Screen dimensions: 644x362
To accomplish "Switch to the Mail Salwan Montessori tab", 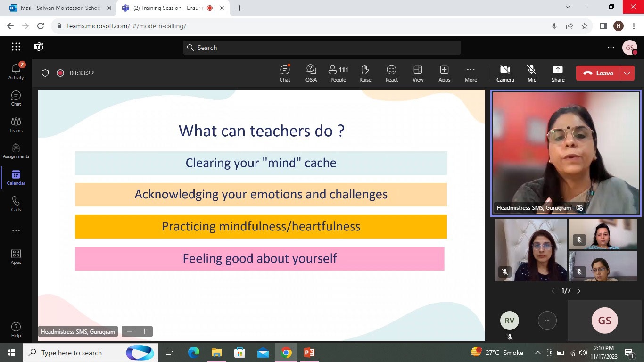I will click(59, 8).
